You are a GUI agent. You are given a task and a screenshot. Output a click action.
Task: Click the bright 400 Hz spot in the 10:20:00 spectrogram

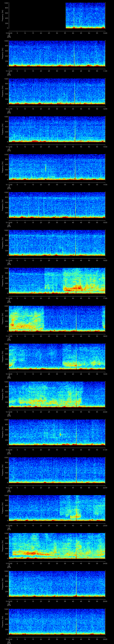60,434
